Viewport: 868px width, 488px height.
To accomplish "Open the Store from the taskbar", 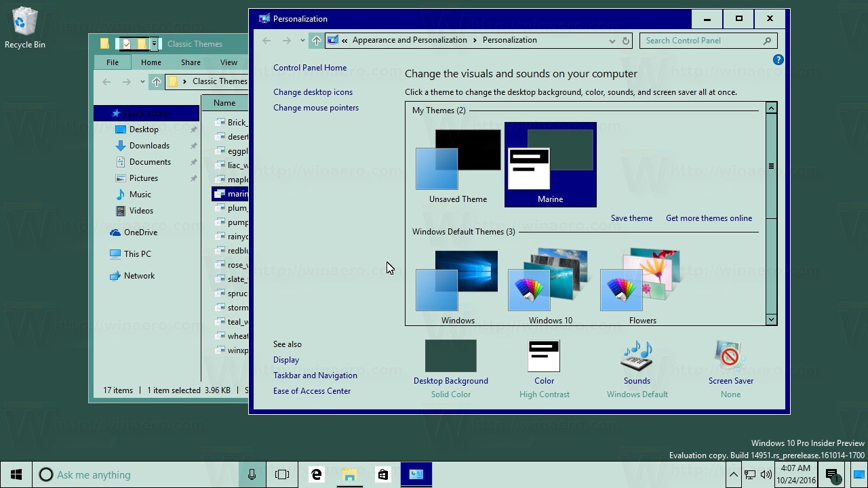I will (382, 474).
